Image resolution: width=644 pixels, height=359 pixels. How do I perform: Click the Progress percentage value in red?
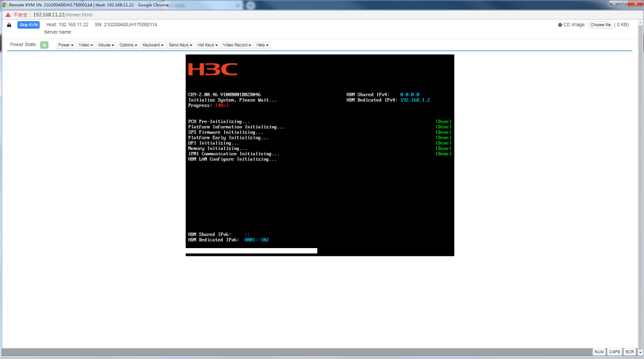(222, 106)
